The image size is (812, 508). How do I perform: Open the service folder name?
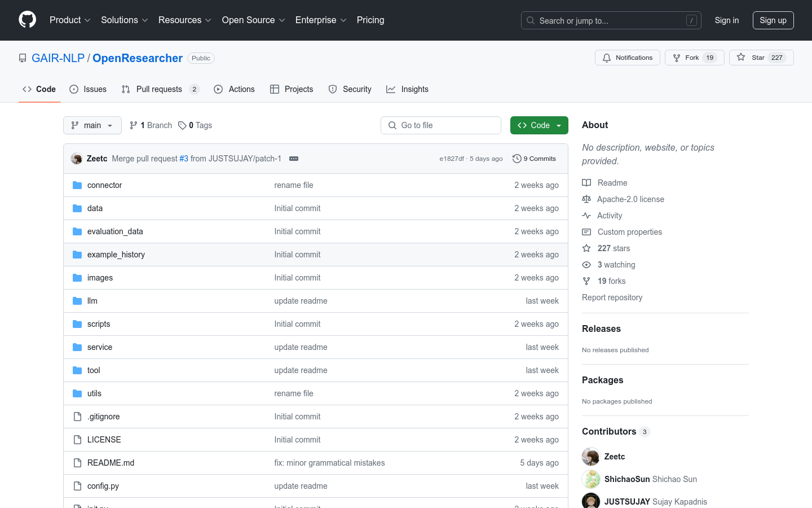[x=100, y=347]
